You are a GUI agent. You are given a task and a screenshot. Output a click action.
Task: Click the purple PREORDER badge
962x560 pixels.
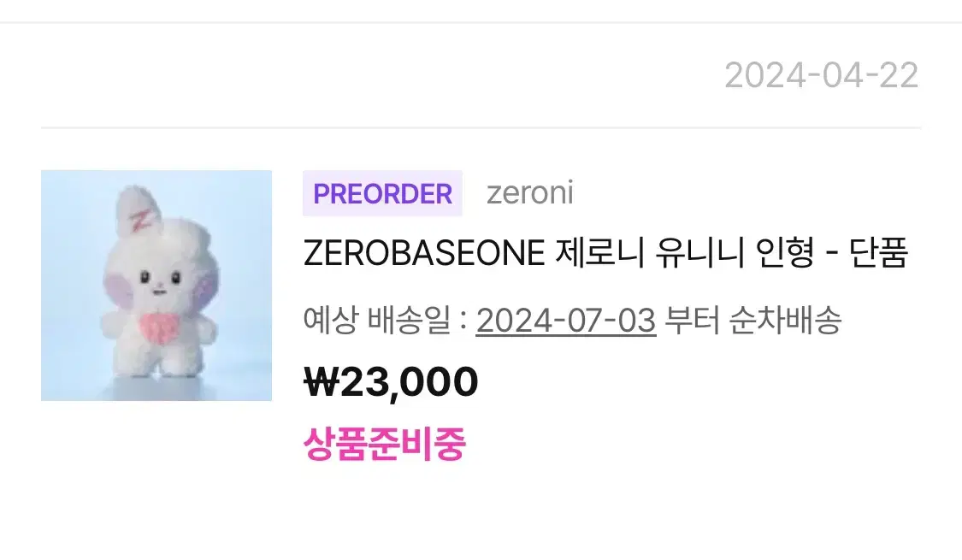coord(382,193)
